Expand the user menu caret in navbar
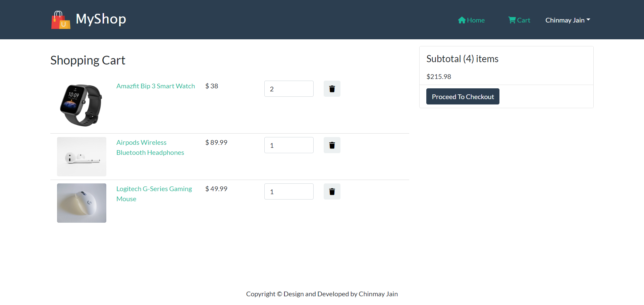Screen dimensions: 644x305 (589, 19)
